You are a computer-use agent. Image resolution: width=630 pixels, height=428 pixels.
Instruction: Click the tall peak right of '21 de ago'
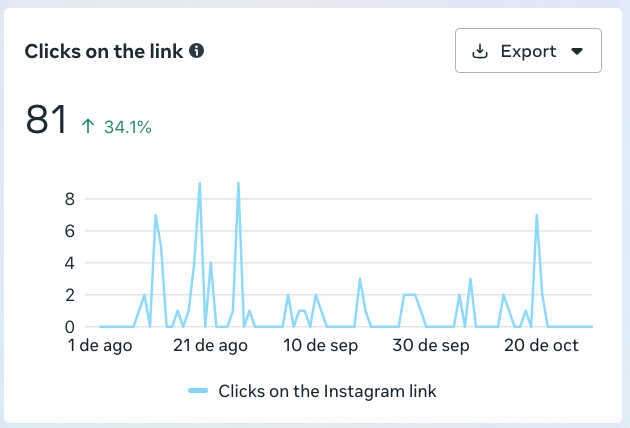[238, 183]
